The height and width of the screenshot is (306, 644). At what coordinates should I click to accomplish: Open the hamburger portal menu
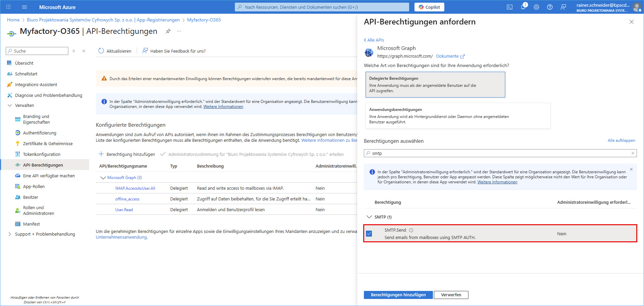pos(24,7)
